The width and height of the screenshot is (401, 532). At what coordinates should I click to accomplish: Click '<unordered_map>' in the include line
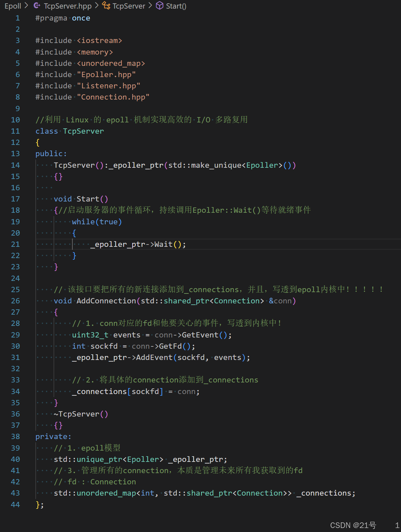coord(111,64)
